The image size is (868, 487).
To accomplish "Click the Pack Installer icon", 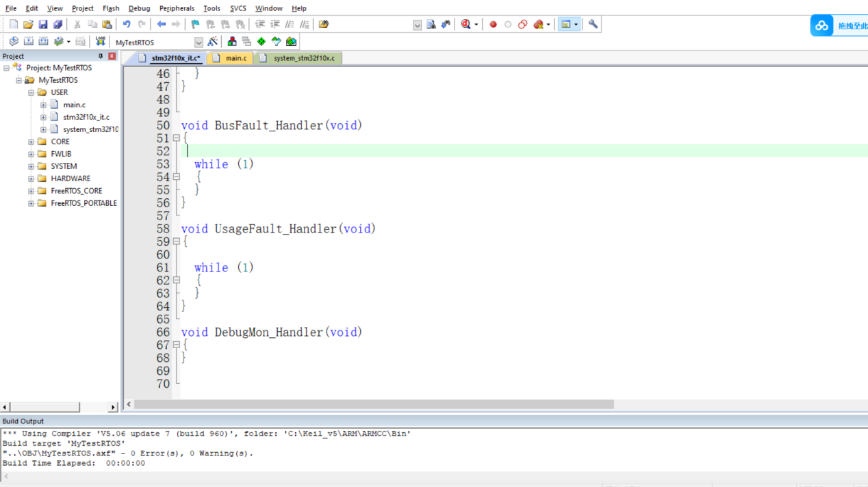I will [291, 42].
